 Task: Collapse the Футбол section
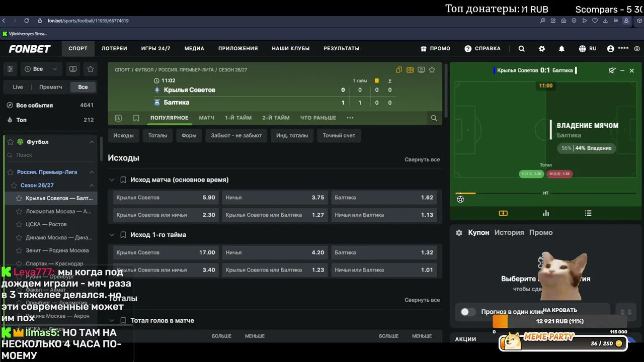click(x=92, y=142)
